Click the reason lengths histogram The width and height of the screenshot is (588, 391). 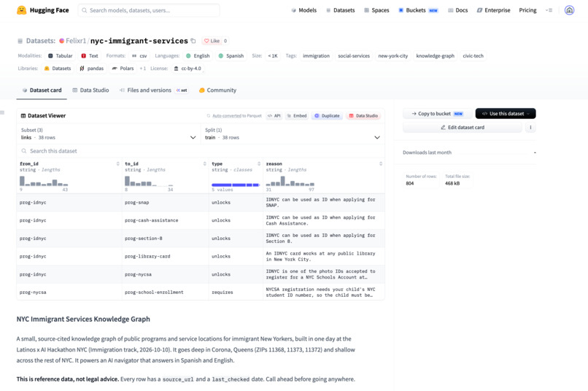(290, 181)
